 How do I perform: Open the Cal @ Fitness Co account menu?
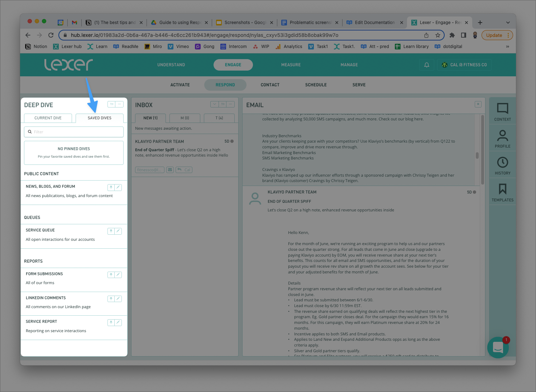(x=464, y=65)
